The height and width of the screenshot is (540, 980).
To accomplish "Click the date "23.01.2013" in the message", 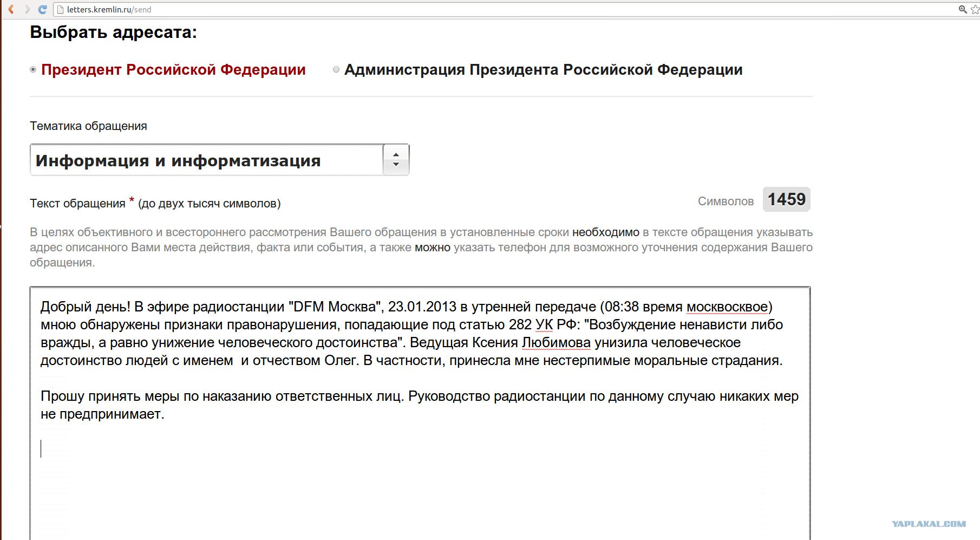I will 422,307.
